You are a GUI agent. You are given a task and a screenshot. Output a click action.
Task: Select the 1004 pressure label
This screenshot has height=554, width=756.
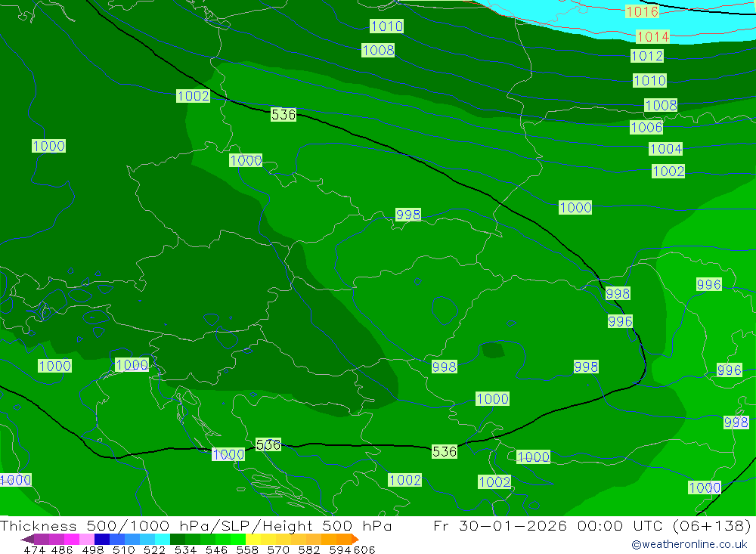[x=666, y=148]
